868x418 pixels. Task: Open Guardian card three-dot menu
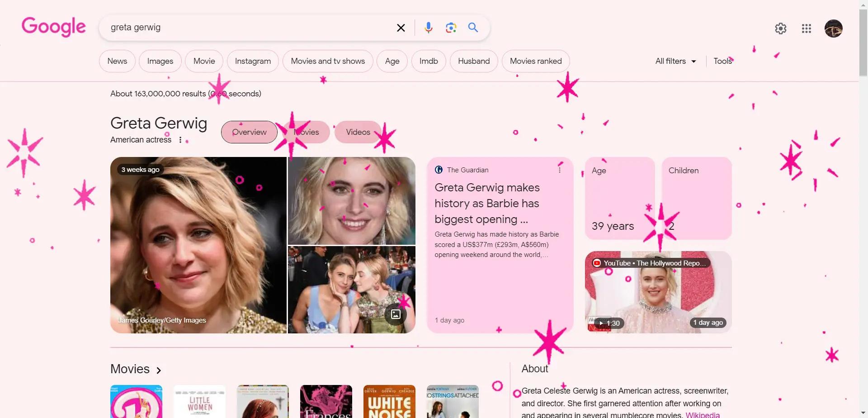click(x=560, y=170)
